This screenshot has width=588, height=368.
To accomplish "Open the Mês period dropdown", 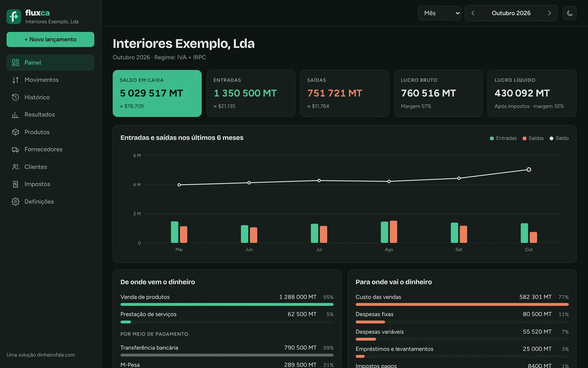I will pos(440,13).
